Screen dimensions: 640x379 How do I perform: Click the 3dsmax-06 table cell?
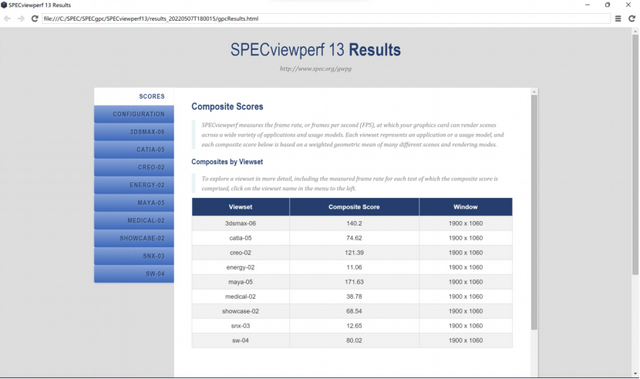[x=240, y=224]
